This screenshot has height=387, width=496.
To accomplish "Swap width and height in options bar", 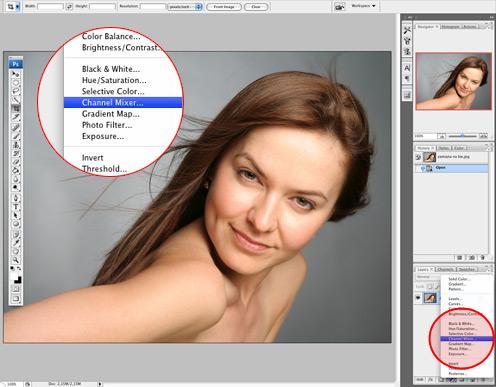I will pos(69,6).
